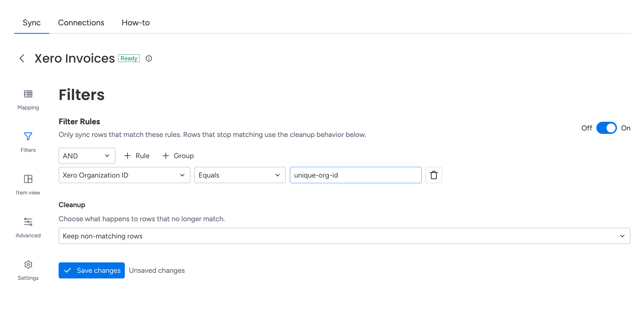644x332 pixels.
Task: Select the Xero Invoices title
Action: (x=75, y=58)
